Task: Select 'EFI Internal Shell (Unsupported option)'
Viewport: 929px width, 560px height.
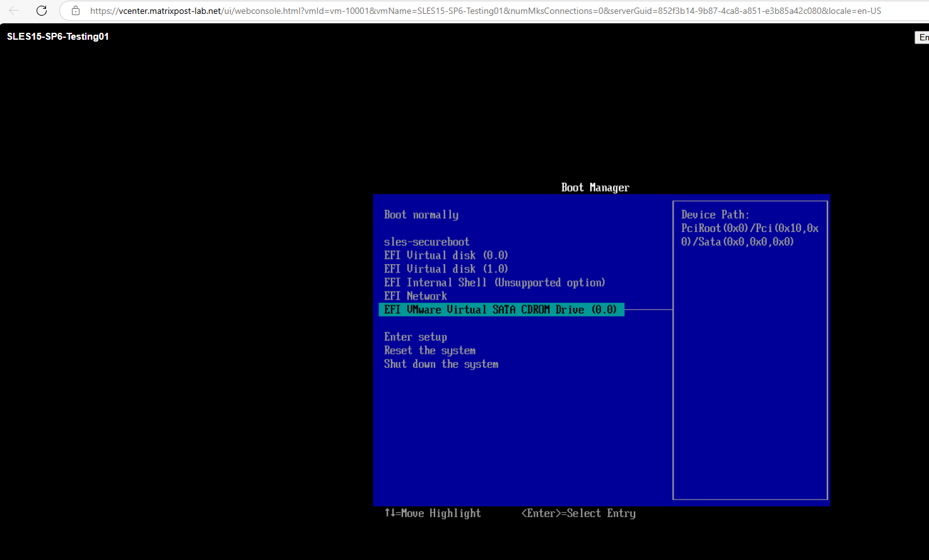Action: (x=494, y=283)
